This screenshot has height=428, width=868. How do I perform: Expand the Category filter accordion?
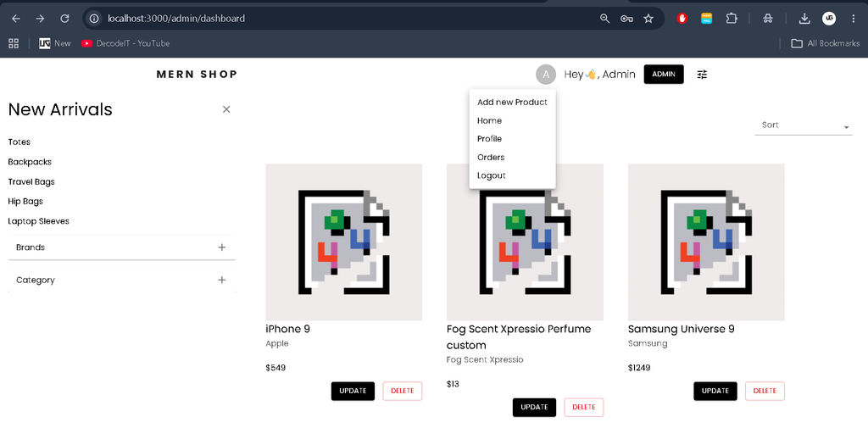tap(122, 280)
